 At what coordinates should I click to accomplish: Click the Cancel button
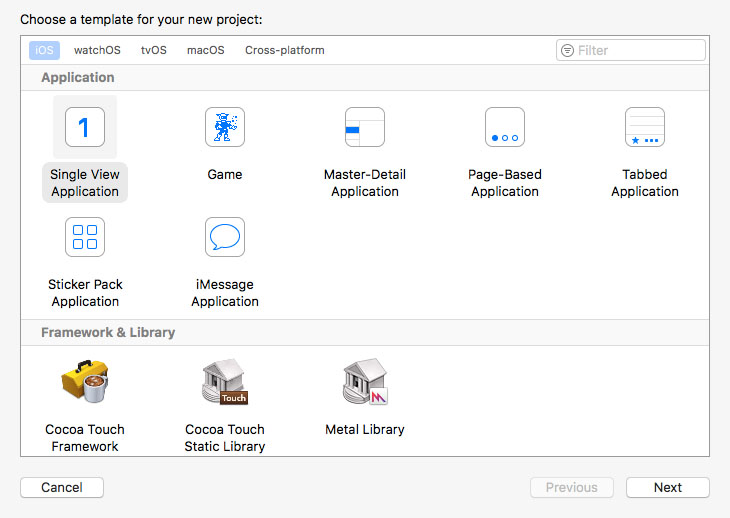[x=62, y=487]
